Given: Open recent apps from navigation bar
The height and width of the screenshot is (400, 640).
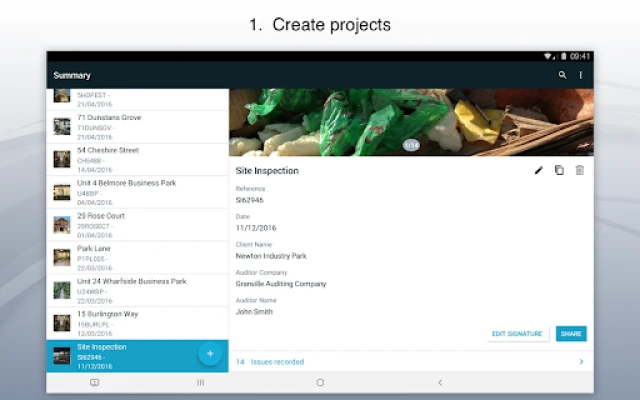Looking at the screenshot, I should [x=200, y=382].
